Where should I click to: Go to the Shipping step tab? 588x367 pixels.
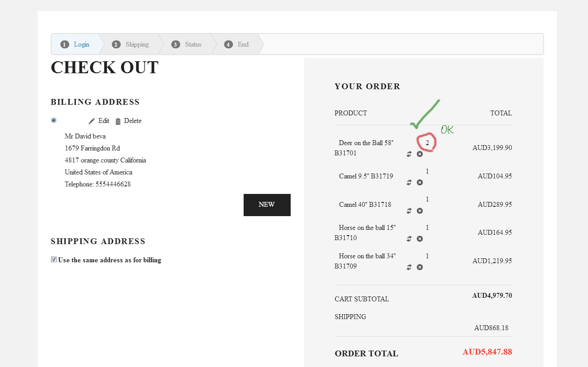point(131,44)
